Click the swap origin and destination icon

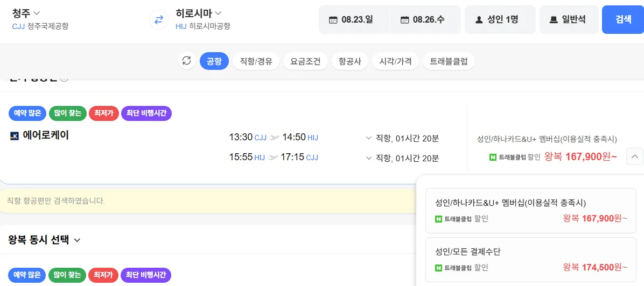tap(159, 20)
